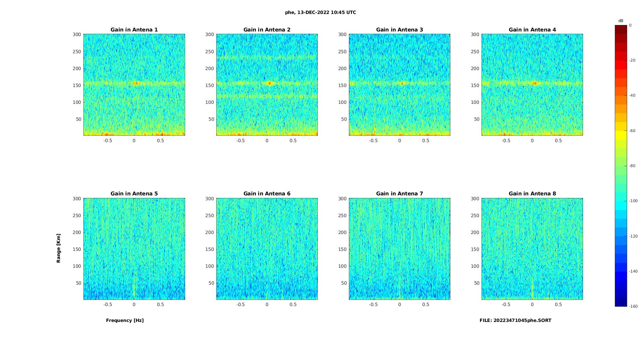
Task: Click the Gain in Antena 4 spectrogram
Action: click(532, 85)
